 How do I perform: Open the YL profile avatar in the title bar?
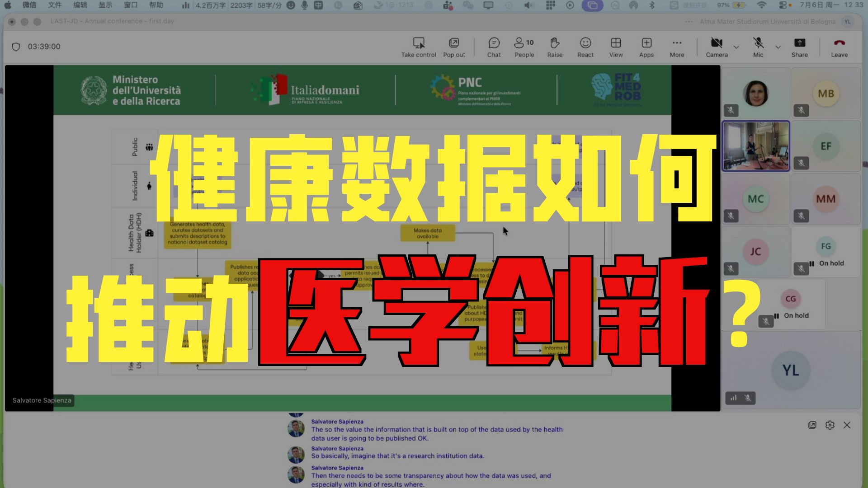848,21
